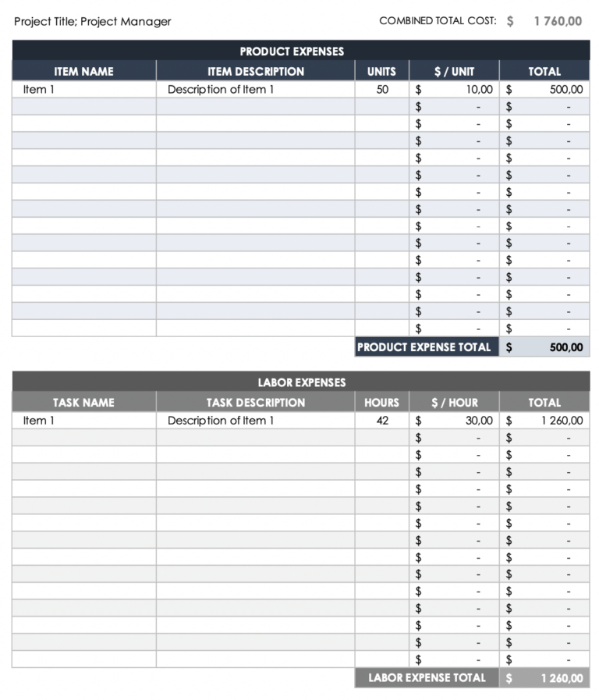Select the $ / HOUR column header
Screen dimensions: 599x700
coord(454,403)
